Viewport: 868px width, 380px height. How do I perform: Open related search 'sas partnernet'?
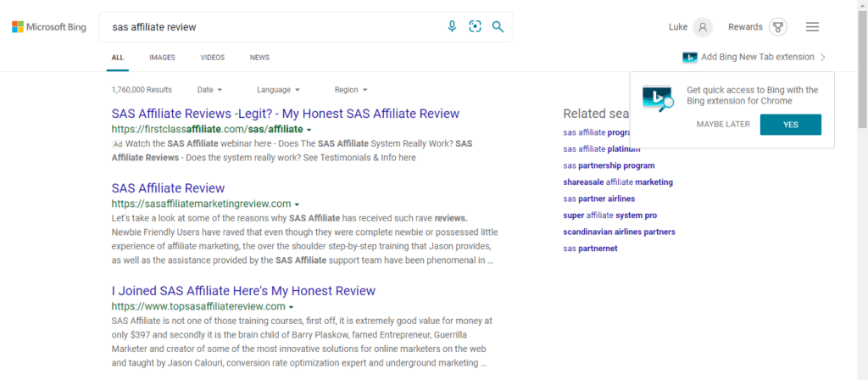point(590,249)
